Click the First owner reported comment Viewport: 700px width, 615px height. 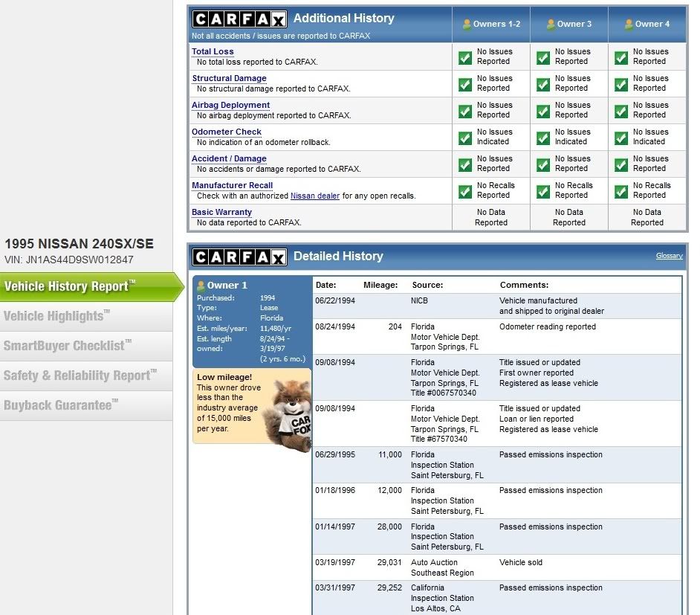pos(537,373)
